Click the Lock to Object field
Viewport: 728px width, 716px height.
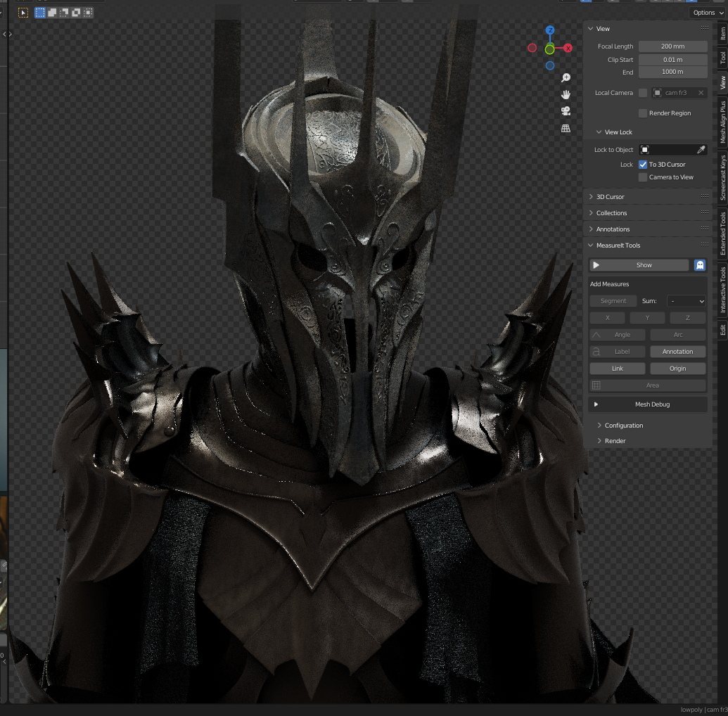click(x=672, y=150)
